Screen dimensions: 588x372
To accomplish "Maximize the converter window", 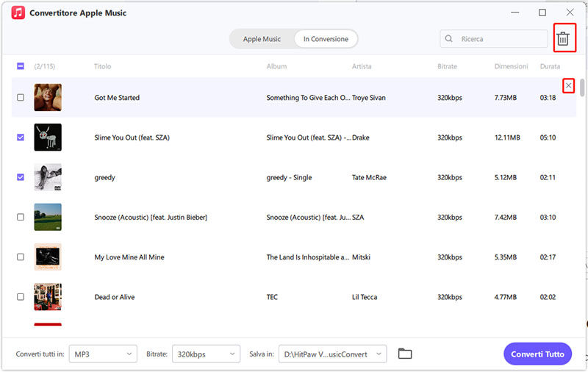I will pyautogui.click(x=542, y=12).
